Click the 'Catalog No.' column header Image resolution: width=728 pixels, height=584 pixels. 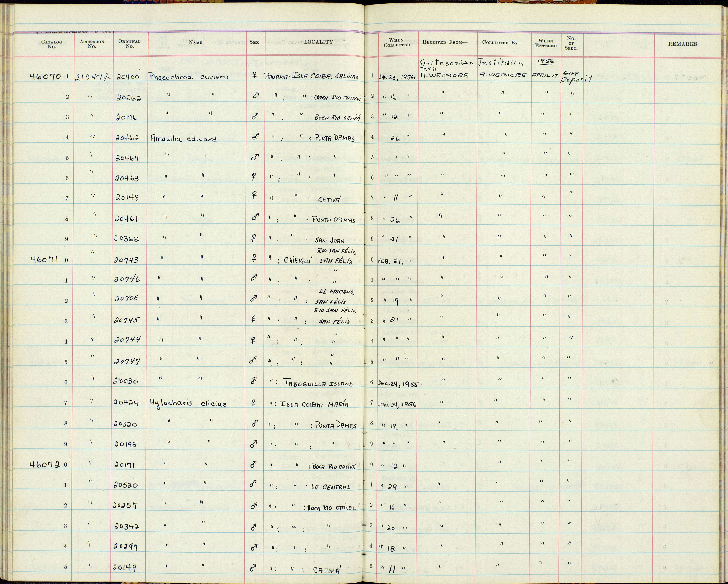[52, 44]
